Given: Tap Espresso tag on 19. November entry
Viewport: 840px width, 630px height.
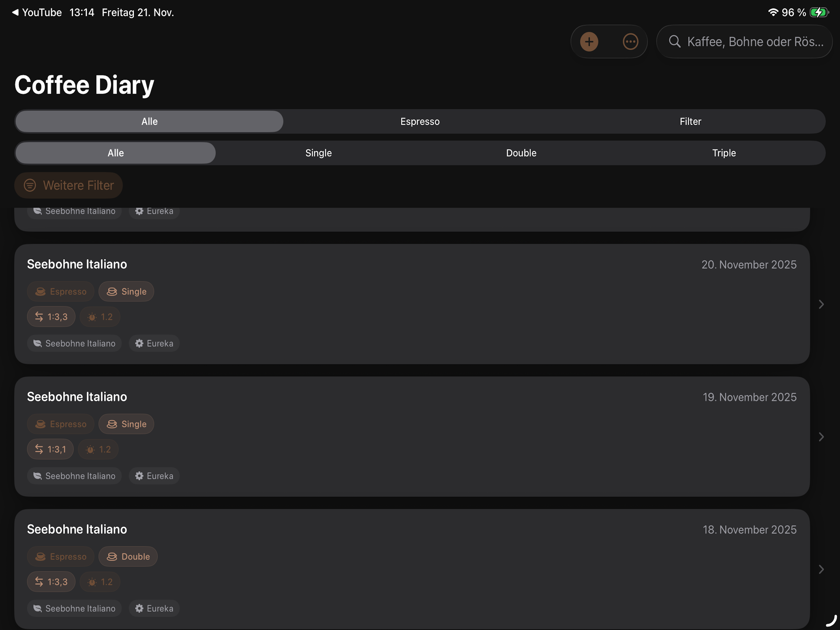Looking at the screenshot, I should 61,424.
